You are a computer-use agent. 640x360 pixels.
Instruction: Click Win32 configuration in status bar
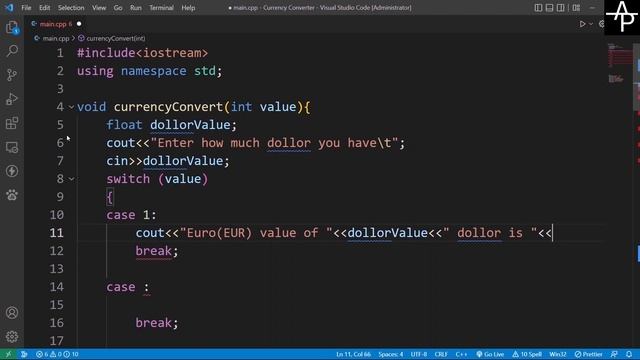pos(558,354)
